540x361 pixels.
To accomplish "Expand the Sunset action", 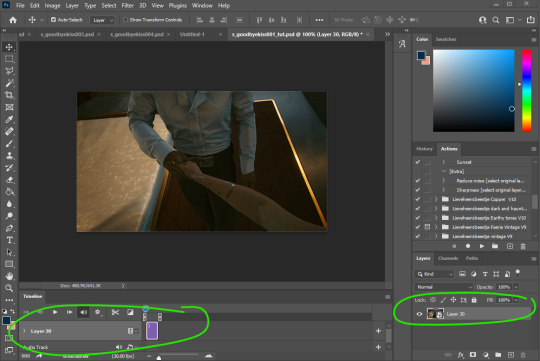I will 444,162.
